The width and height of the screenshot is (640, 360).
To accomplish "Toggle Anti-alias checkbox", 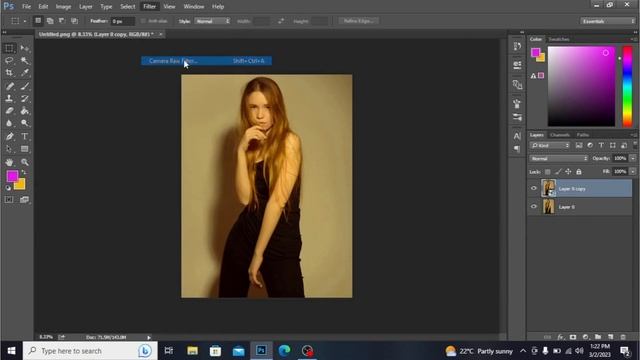I will 143,21.
